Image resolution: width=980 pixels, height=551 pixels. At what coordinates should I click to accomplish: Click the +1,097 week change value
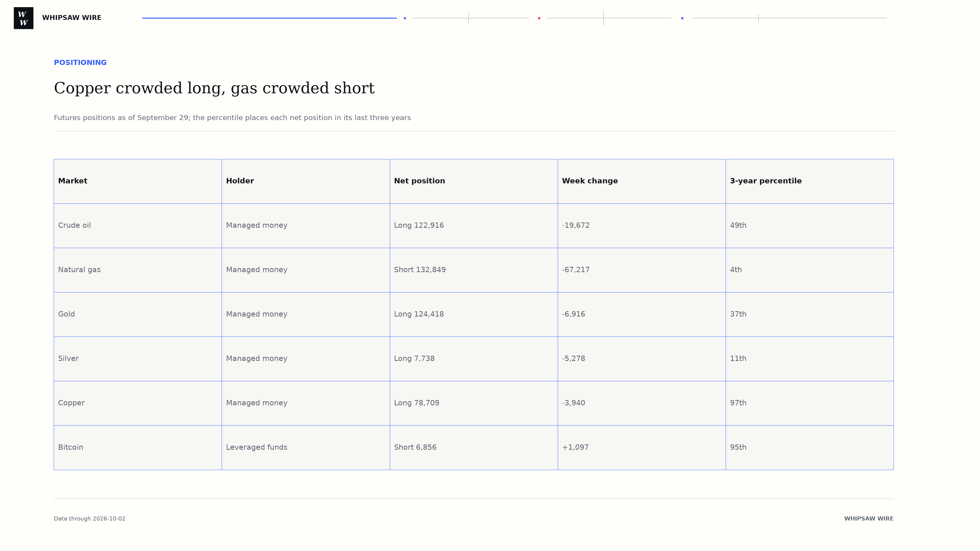575,448
